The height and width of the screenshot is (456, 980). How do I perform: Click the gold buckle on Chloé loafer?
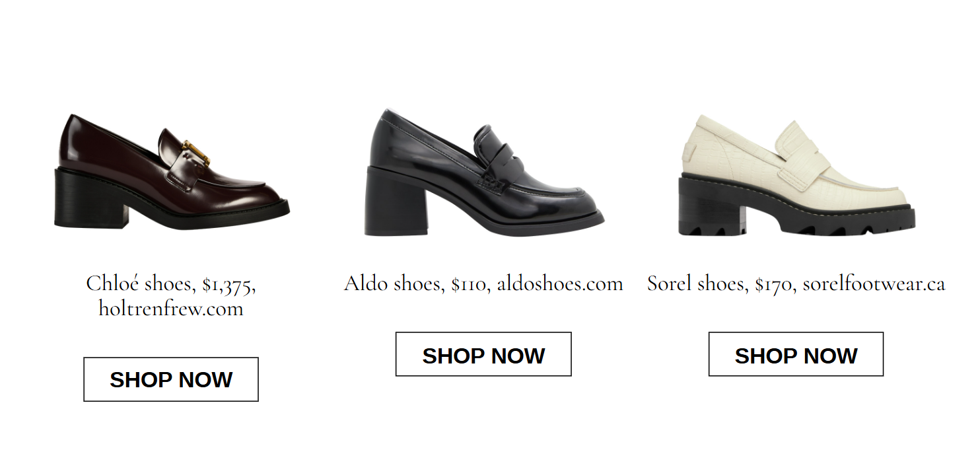point(196,153)
